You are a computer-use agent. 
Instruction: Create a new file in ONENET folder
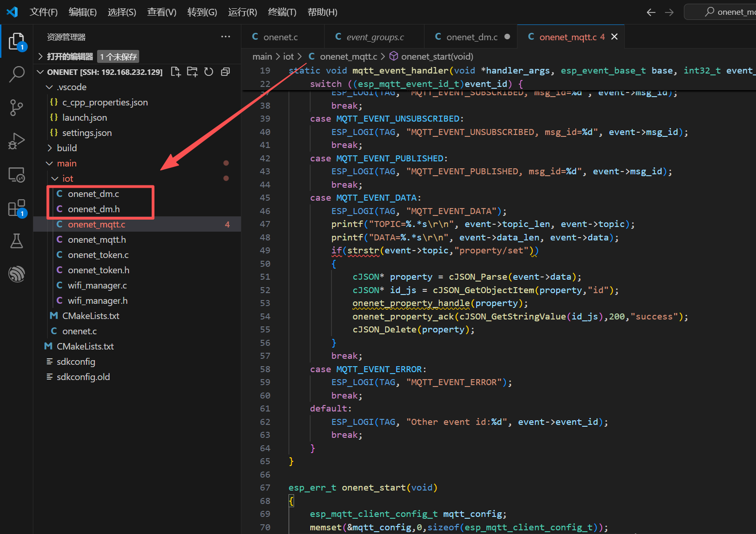click(x=176, y=72)
